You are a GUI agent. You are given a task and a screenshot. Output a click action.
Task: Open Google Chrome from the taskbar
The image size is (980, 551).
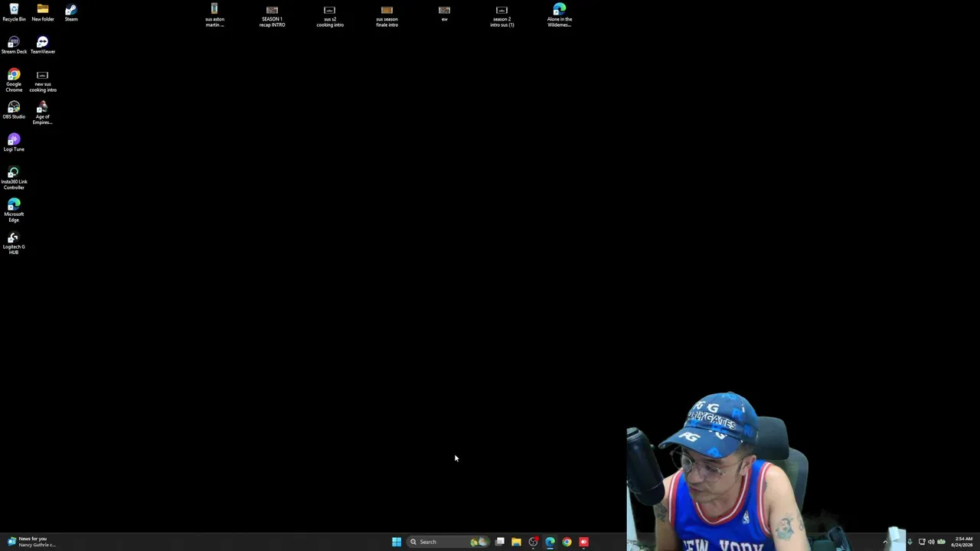[x=567, y=542]
